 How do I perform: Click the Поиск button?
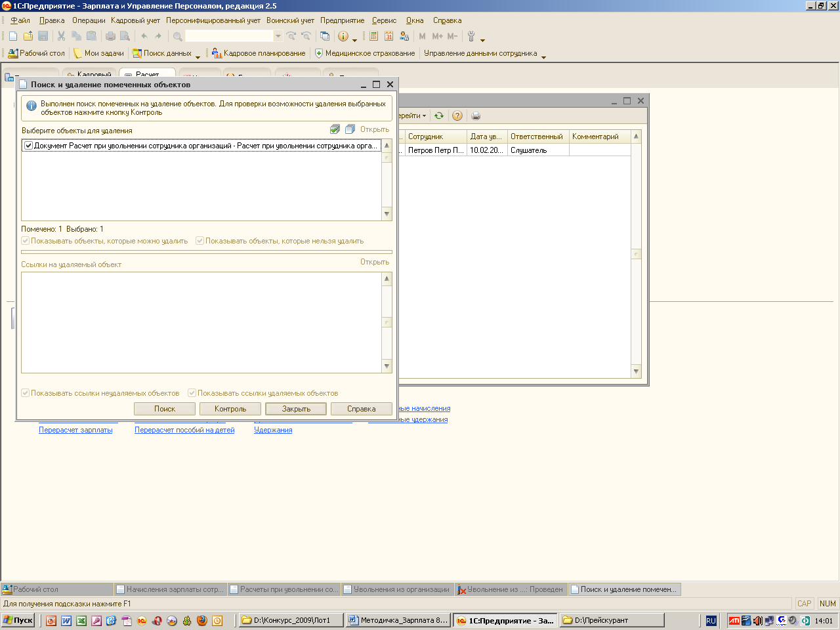(x=165, y=409)
